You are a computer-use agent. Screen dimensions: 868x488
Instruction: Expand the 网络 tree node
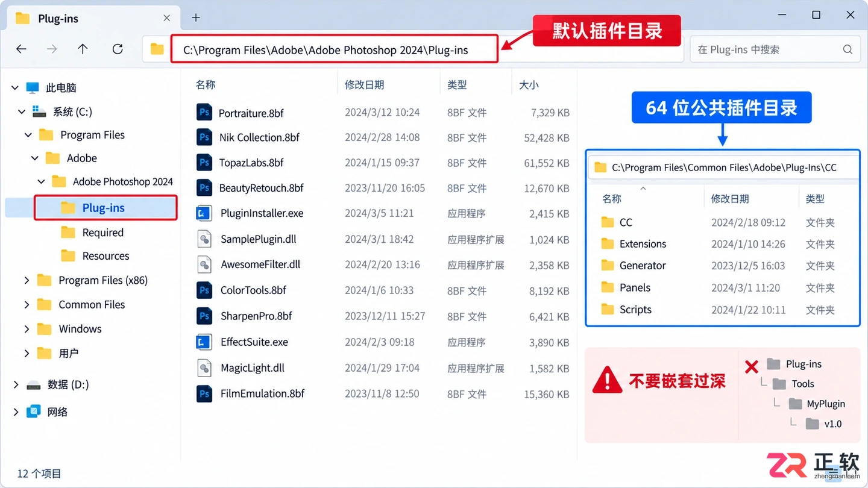(16, 412)
